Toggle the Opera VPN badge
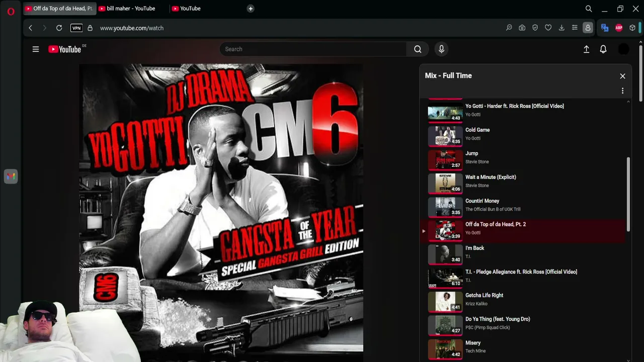The height and width of the screenshot is (362, 644). 76,28
